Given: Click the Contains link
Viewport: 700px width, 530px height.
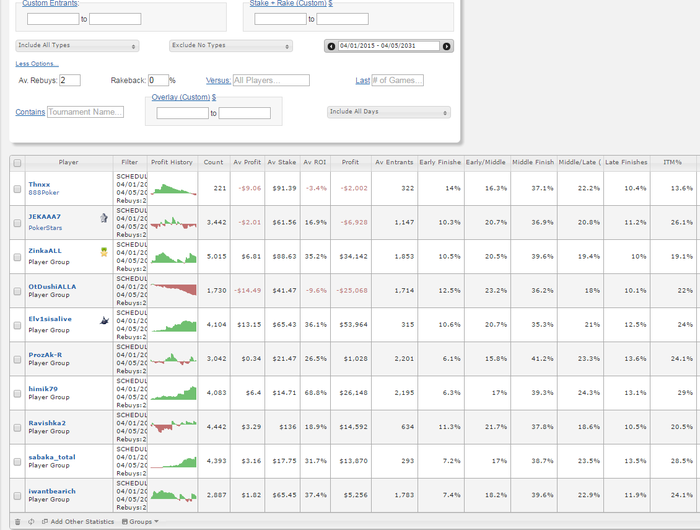Looking at the screenshot, I should pos(30,112).
